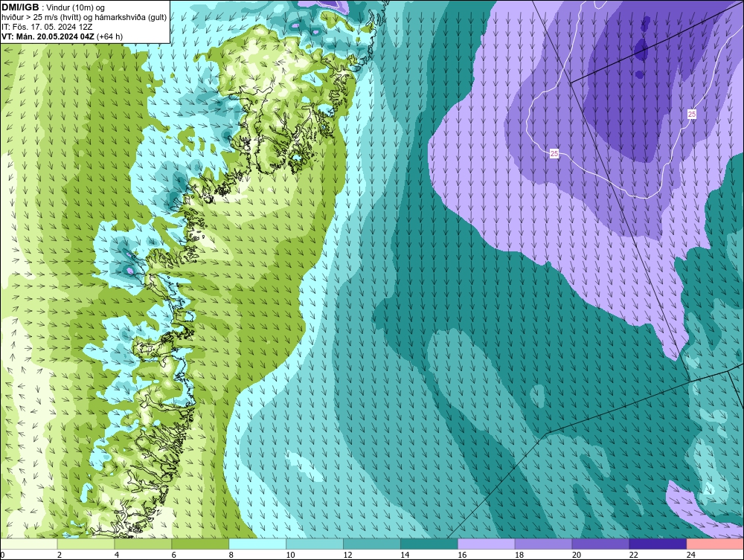Image resolution: width=744 pixels, height=560 pixels.
Task: Click the legend tick label '0'
Action: tap(3, 555)
